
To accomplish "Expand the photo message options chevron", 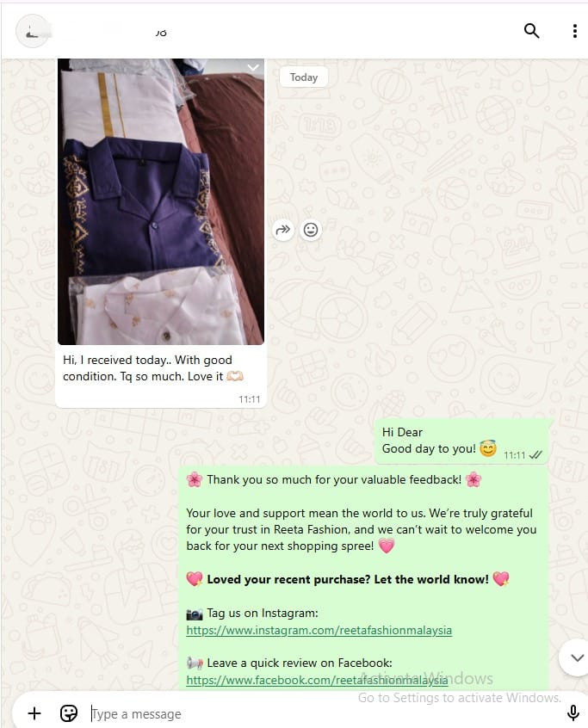I will click(253, 68).
